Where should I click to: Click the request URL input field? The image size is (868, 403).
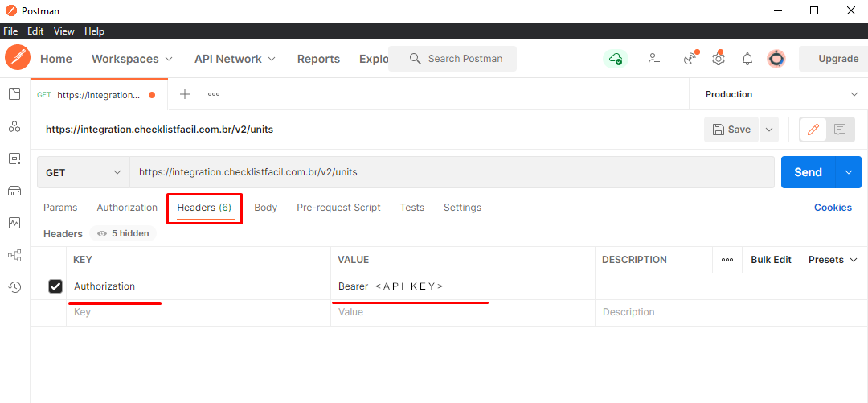452,172
